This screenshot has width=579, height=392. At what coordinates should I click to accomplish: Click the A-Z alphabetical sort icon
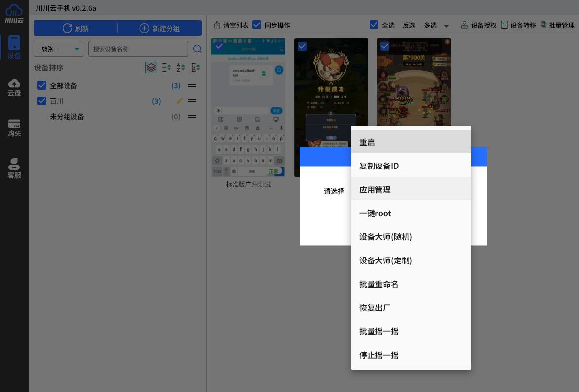click(x=180, y=67)
